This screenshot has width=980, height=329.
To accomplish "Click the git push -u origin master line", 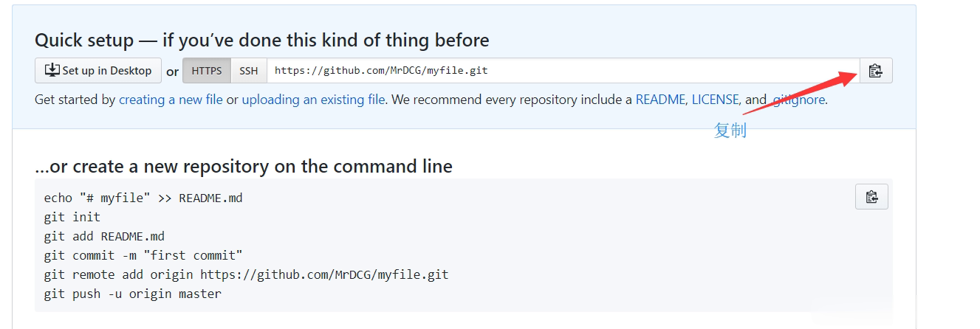I will (x=132, y=294).
